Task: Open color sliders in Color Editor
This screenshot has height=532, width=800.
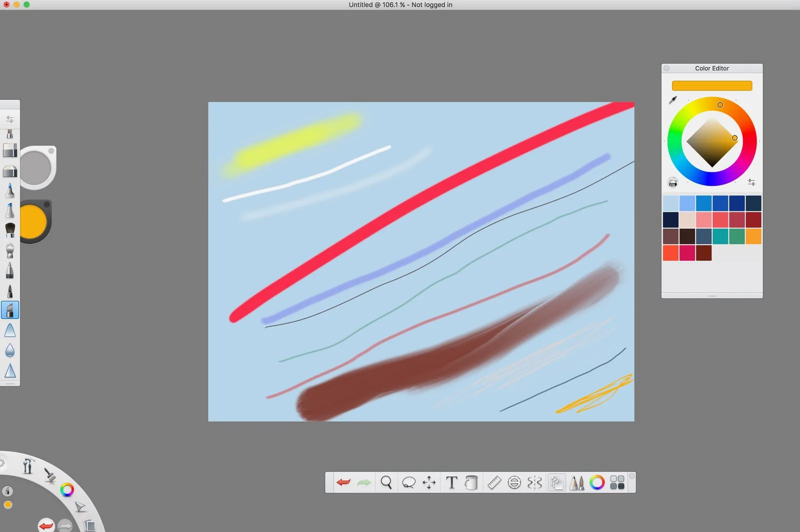Action: click(x=751, y=182)
